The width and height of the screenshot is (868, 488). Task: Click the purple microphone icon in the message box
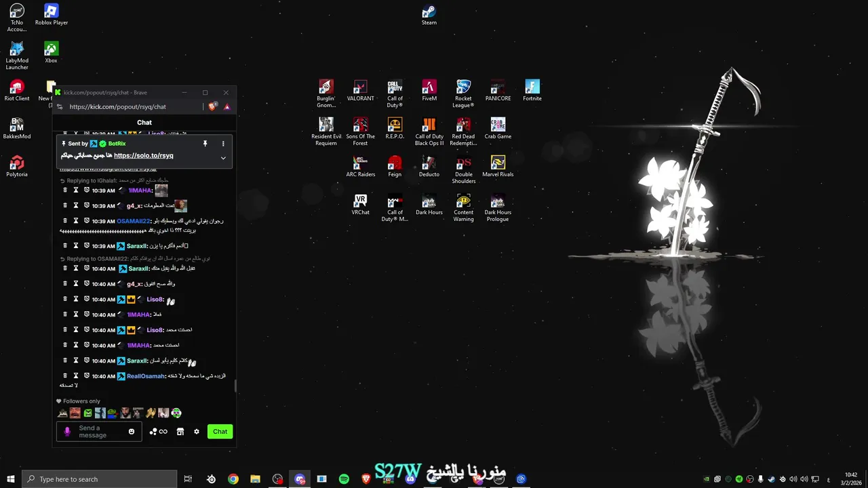[x=66, y=432]
